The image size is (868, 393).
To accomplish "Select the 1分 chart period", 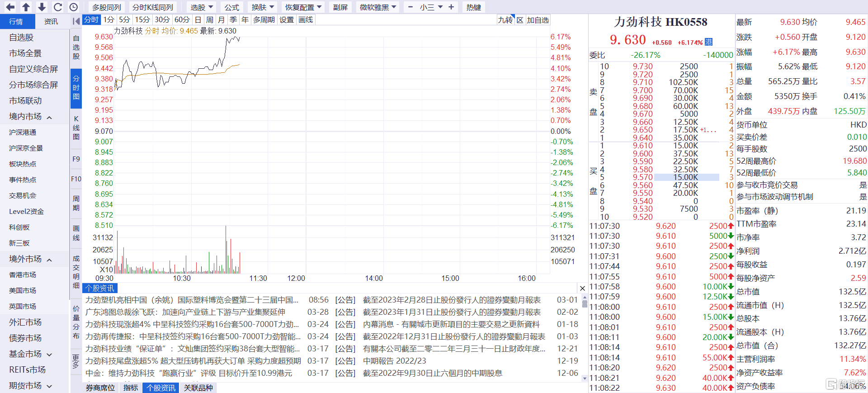I will (x=108, y=20).
